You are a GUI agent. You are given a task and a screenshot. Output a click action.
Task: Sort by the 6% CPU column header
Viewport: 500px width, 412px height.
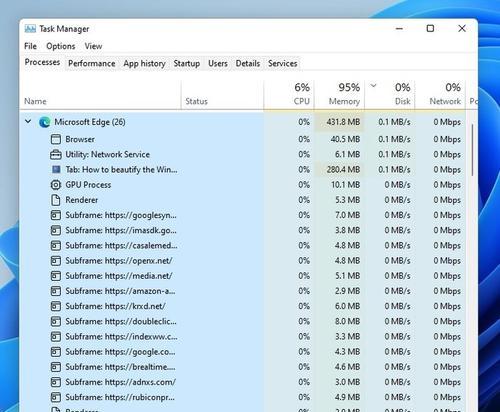point(289,95)
